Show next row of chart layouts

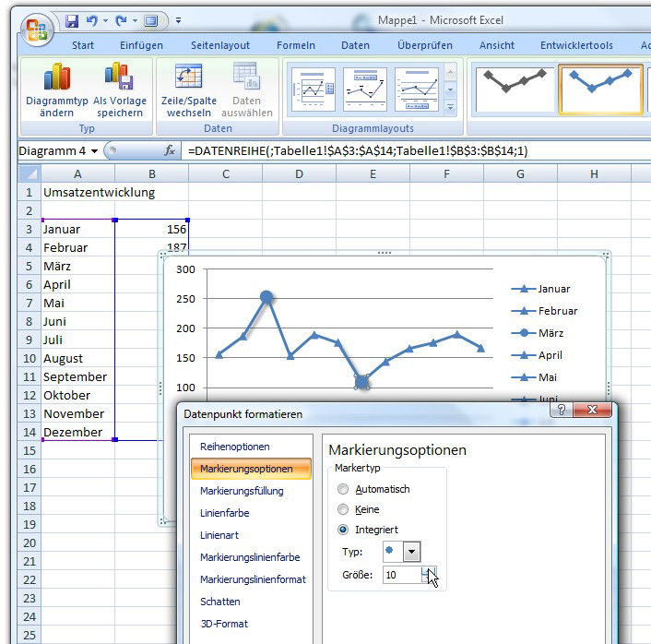tap(451, 90)
